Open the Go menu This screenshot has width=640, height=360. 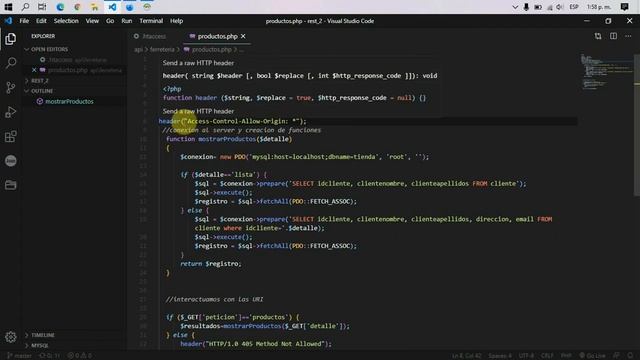click(x=110, y=21)
